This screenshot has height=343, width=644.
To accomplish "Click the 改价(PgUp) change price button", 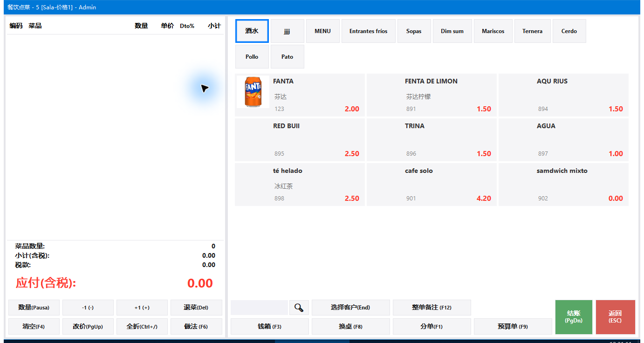I will tap(88, 327).
